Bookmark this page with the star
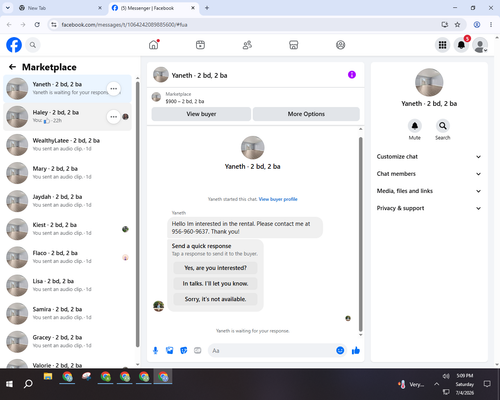 [x=457, y=25]
